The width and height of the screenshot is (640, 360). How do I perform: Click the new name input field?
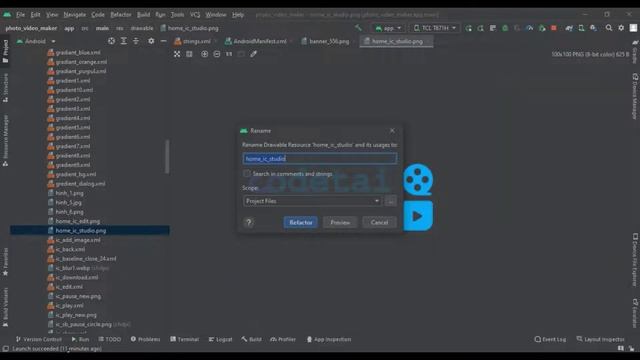pyautogui.click(x=320, y=158)
